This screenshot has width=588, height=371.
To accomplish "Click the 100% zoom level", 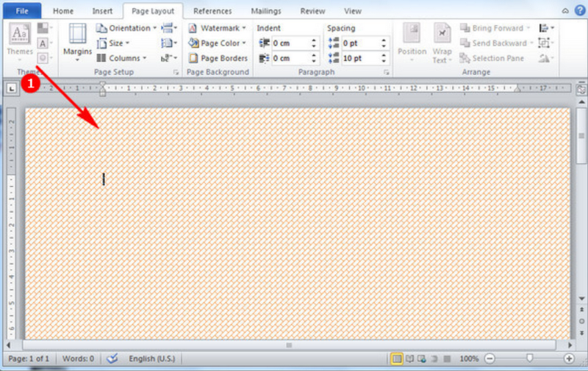I will (x=469, y=359).
